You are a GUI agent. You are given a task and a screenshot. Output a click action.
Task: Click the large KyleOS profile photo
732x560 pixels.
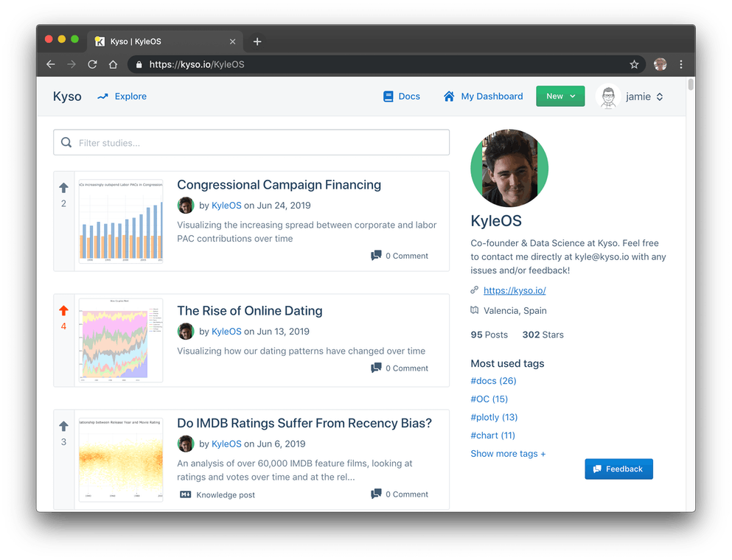[x=509, y=168]
